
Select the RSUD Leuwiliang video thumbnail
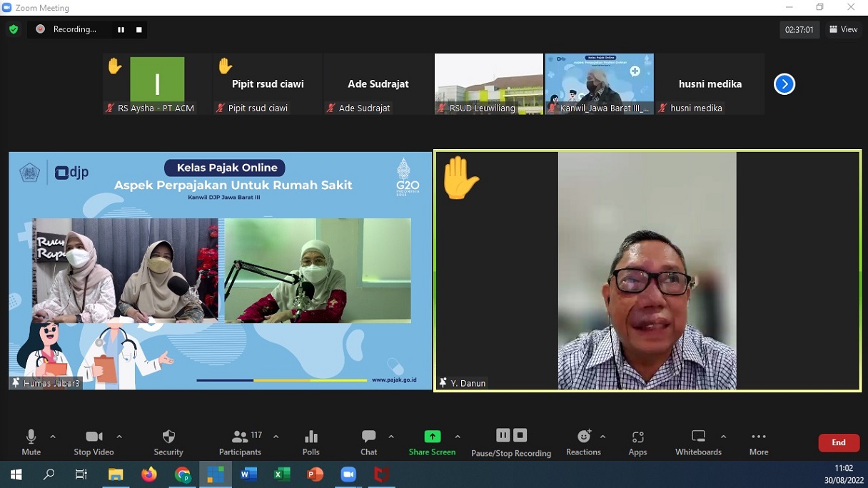point(489,83)
